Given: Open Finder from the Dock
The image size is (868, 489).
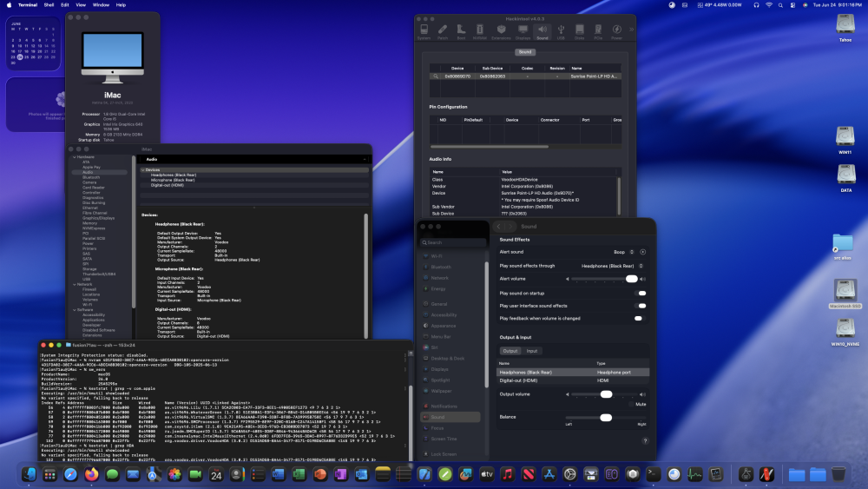Looking at the screenshot, I should tap(29, 474).
